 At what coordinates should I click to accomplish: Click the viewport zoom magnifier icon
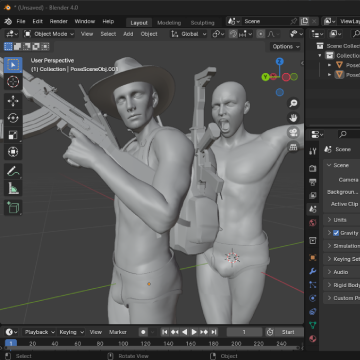coord(293,103)
